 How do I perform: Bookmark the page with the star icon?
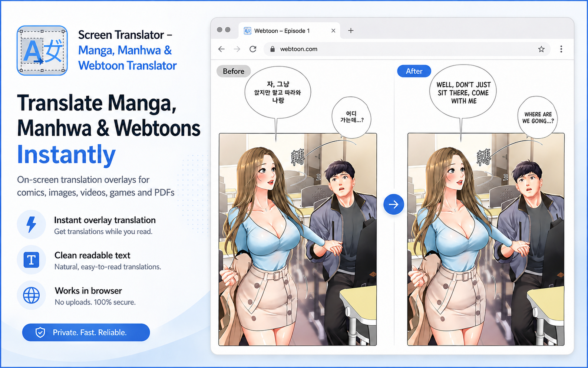[x=541, y=49]
